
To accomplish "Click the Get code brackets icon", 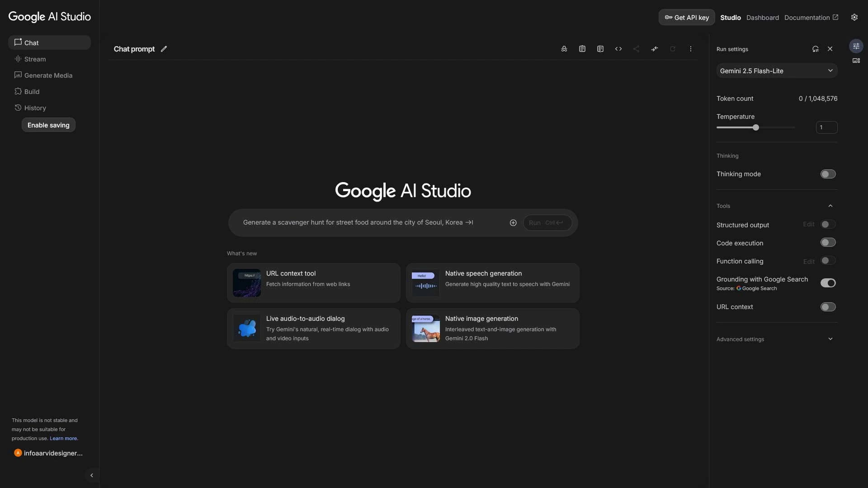I will 618,49.
